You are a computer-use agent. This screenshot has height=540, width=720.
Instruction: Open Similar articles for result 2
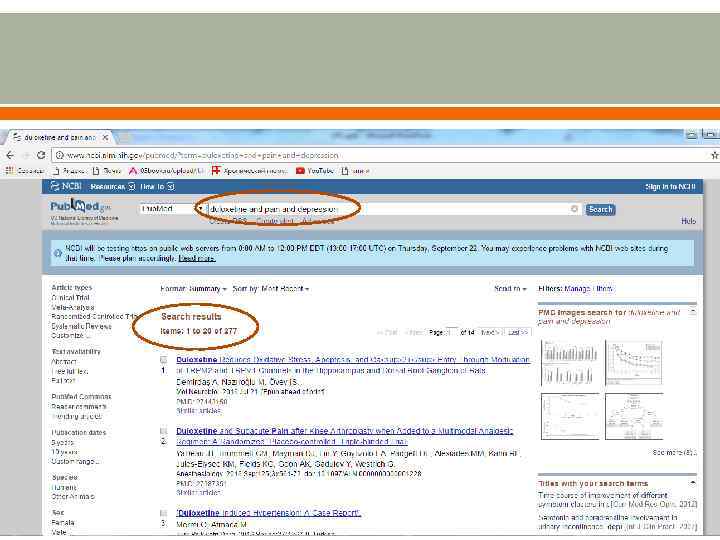(x=198, y=492)
